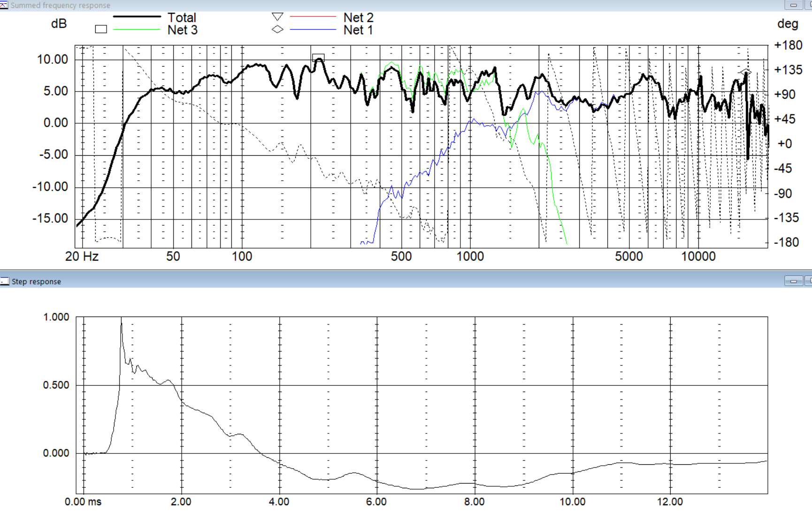Click the Step response window icon
Viewport: 812px width, 522px height.
click(x=5, y=281)
